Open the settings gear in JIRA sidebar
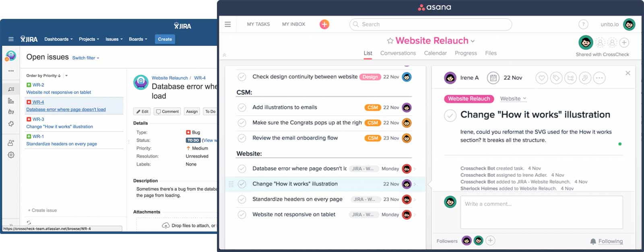The image size is (644, 252). coord(11,155)
